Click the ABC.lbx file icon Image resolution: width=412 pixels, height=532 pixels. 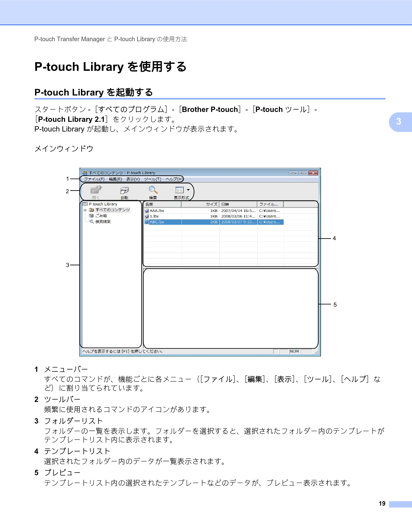[x=147, y=222]
